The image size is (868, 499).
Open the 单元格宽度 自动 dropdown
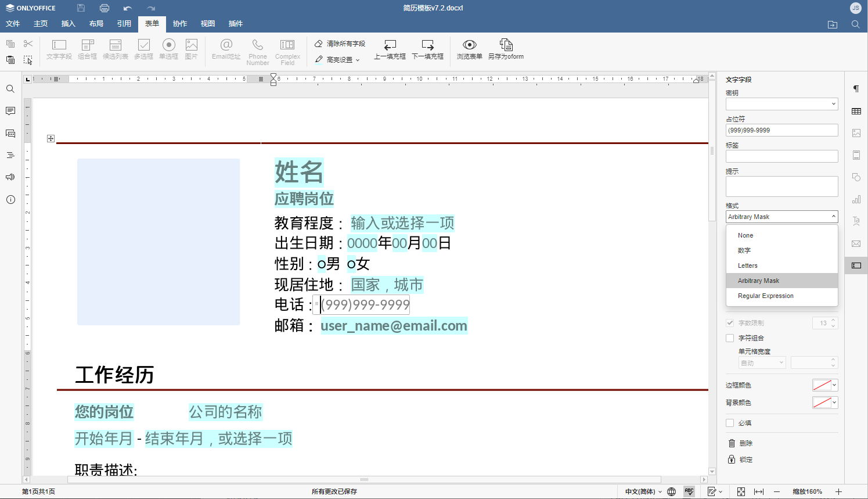pos(762,363)
